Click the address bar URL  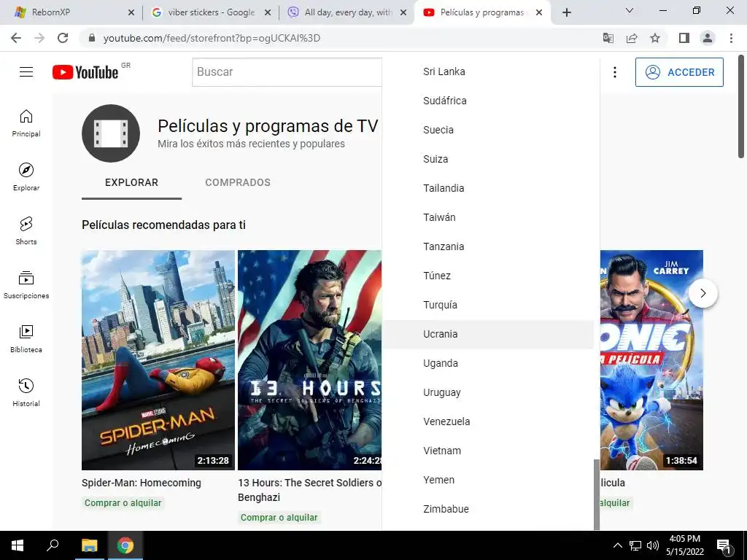[212, 38]
